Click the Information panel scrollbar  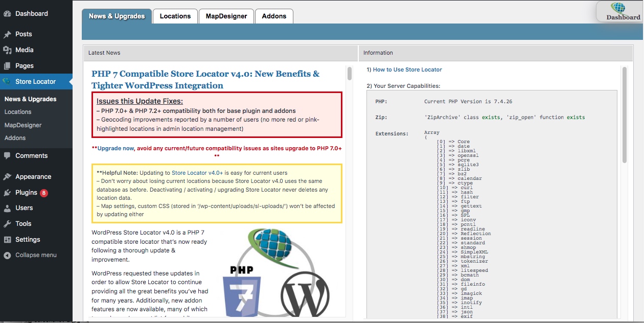[624, 115]
